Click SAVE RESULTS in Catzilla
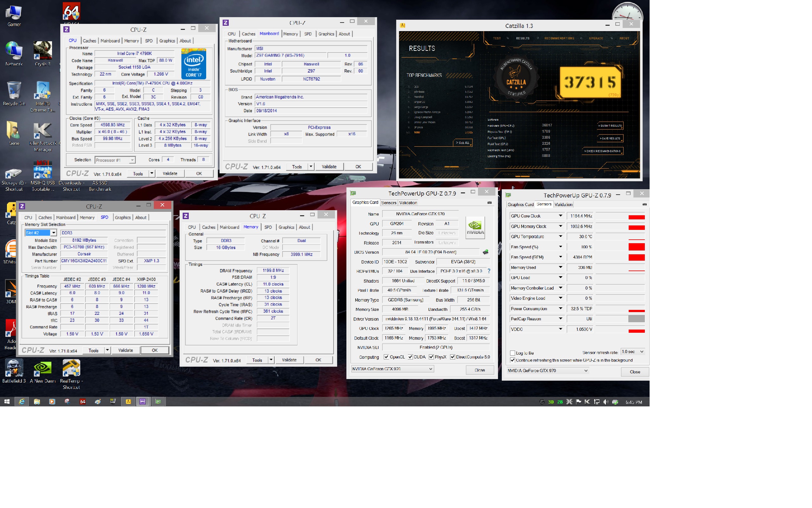 tap(610, 138)
